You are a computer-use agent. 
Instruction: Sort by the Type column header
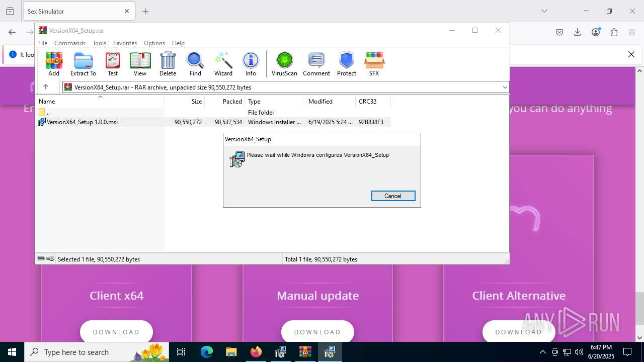coord(275,102)
